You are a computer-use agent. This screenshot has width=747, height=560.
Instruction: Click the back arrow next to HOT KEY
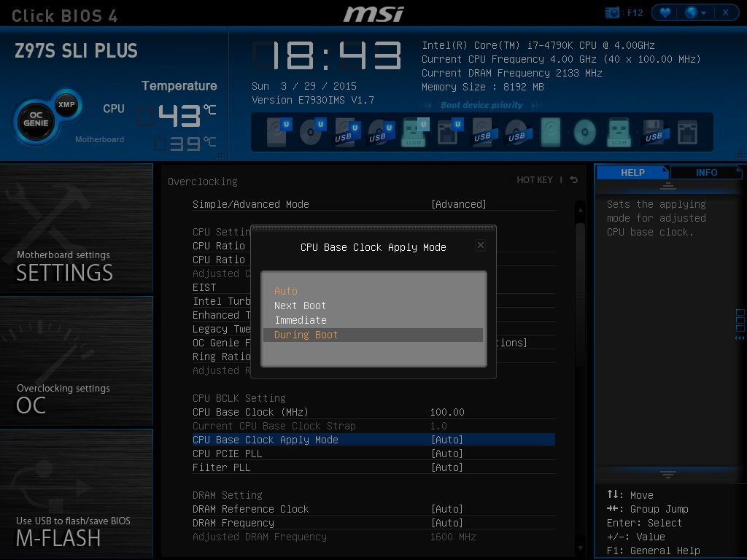pos(574,179)
